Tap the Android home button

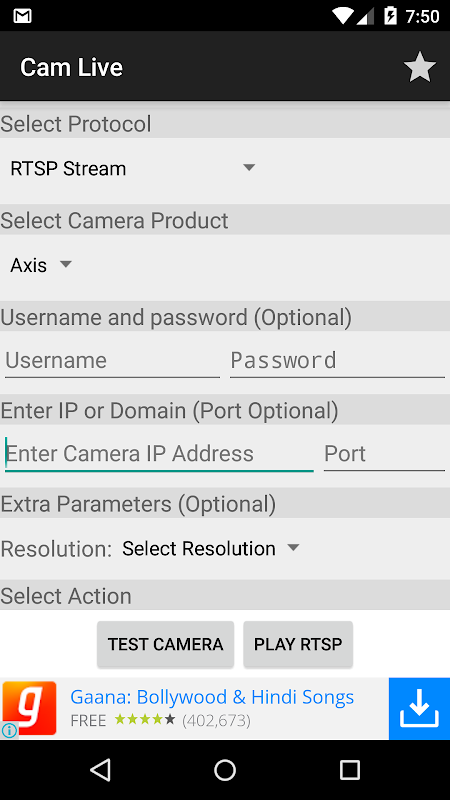(x=225, y=769)
